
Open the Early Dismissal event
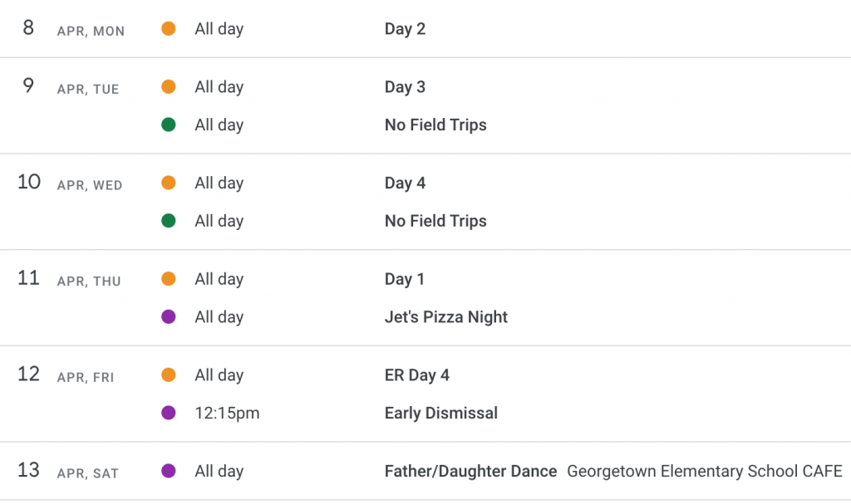pos(440,413)
